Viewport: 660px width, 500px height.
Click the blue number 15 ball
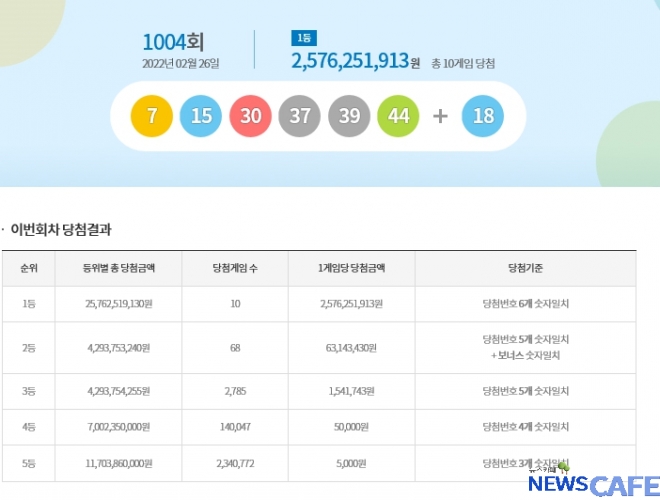coord(201,116)
